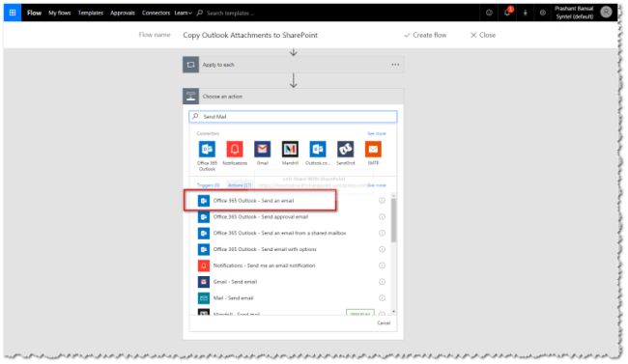Click the Mail Send email row icon

[204, 298]
